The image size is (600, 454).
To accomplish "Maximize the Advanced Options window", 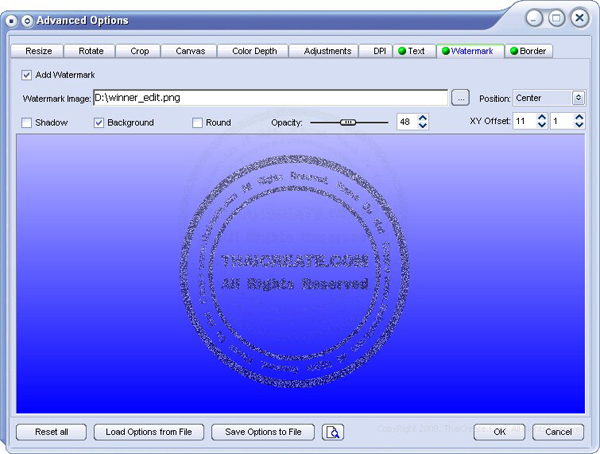I will coord(556,18).
